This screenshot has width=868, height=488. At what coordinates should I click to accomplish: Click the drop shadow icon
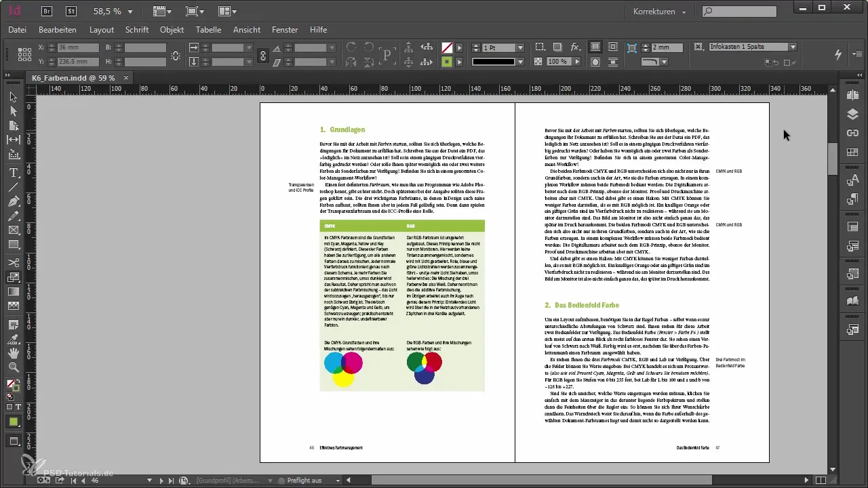(557, 47)
